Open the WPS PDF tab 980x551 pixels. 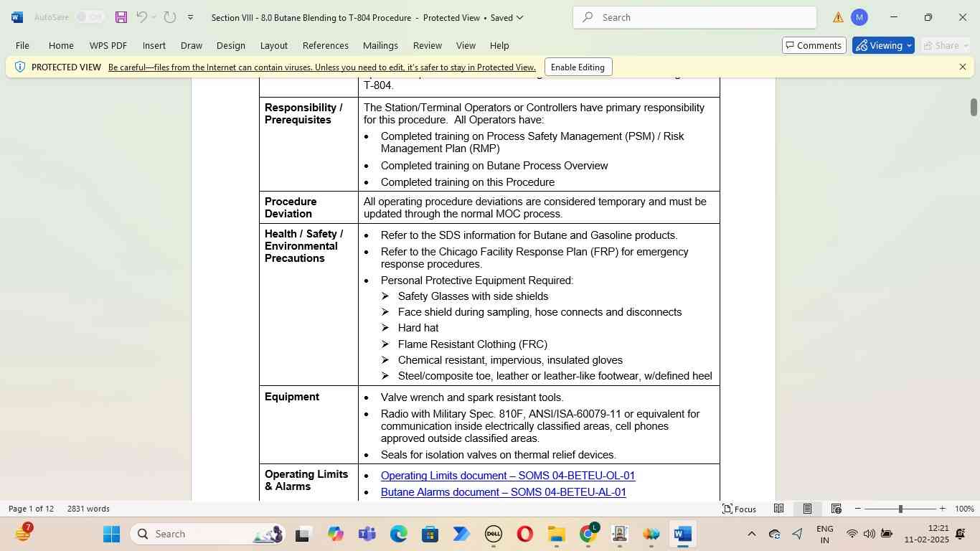pos(108,45)
